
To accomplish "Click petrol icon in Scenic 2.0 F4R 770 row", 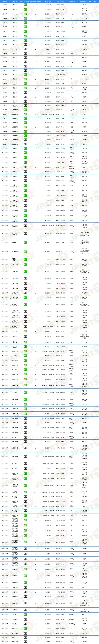I will click(25, 582).
